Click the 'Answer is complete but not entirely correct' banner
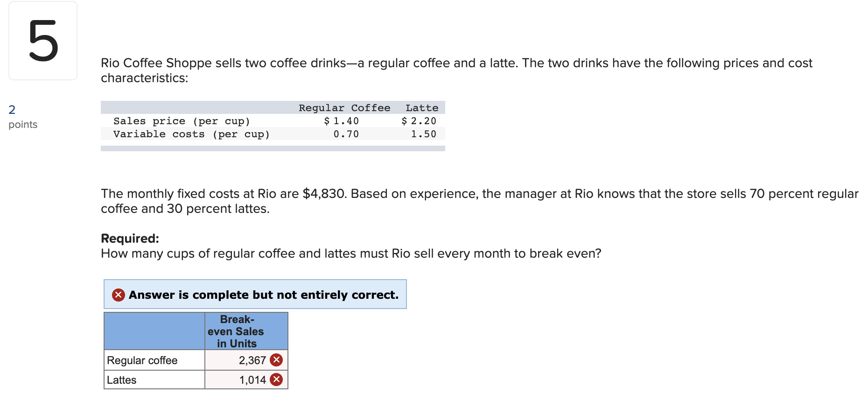Image resolution: width=868 pixels, height=408 pixels. 255,294
